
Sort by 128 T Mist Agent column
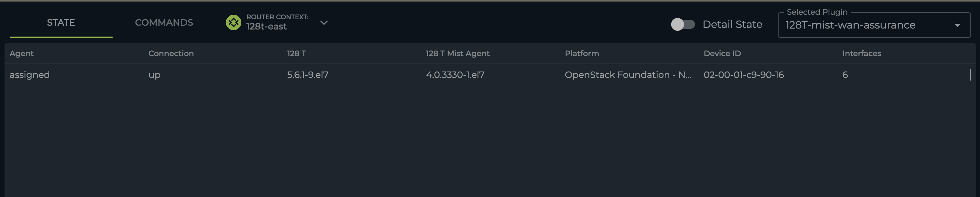click(457, 54)
